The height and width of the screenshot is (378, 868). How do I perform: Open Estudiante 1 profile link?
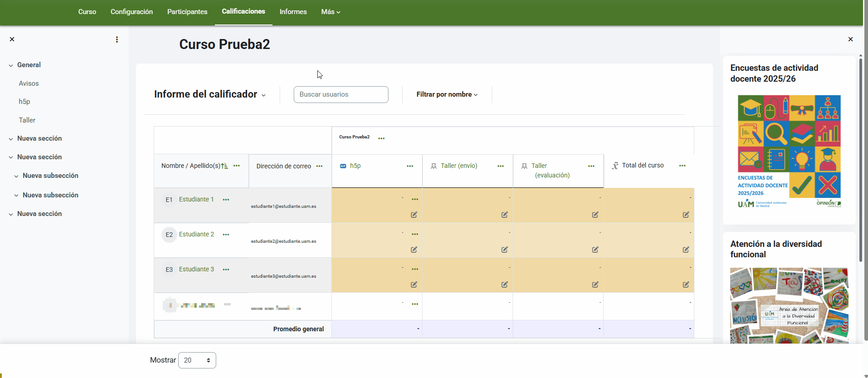pos(196,199)
